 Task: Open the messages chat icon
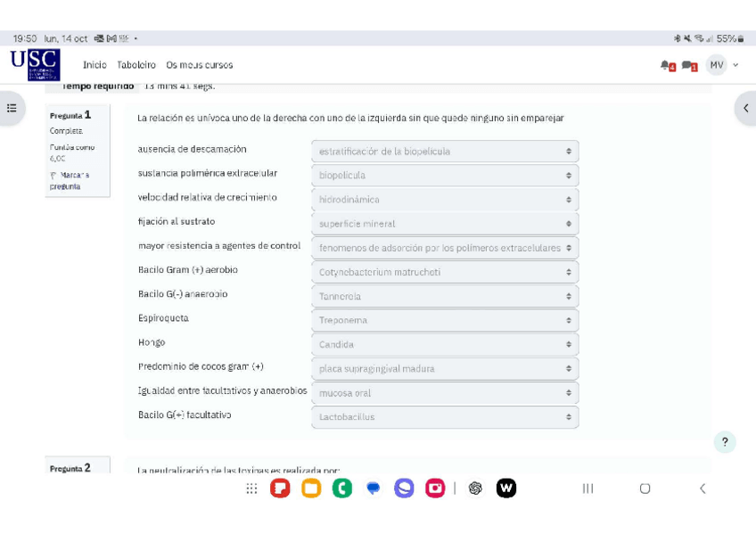[688, 65]
